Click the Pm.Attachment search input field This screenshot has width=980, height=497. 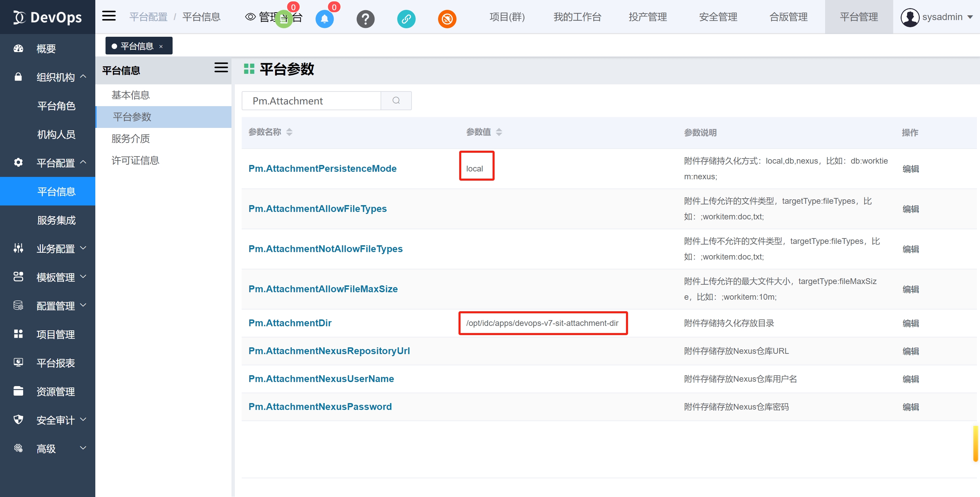tap(311, 100)
